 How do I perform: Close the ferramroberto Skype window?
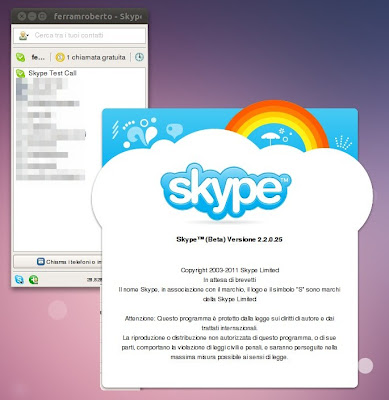tap(22, 16)
